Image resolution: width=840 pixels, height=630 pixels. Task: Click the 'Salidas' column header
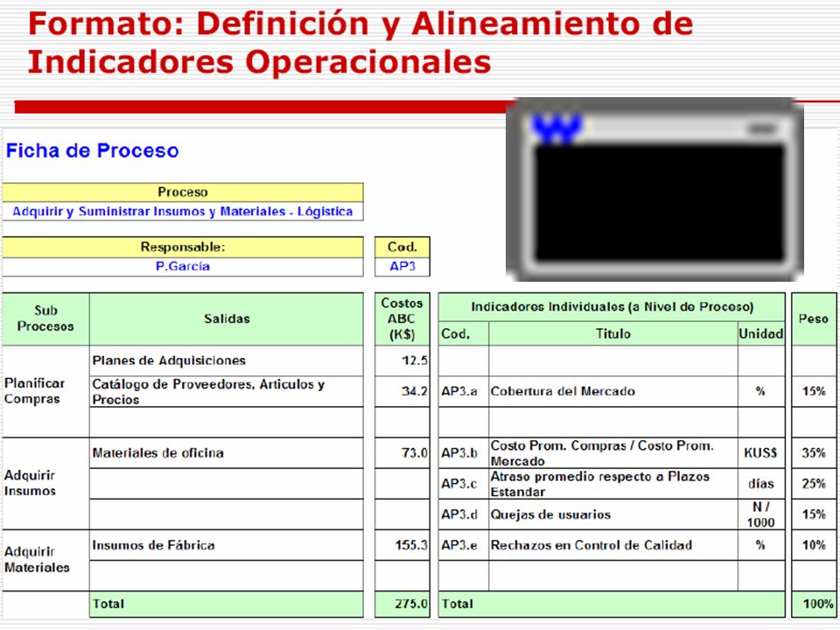[x=227, y=318]
